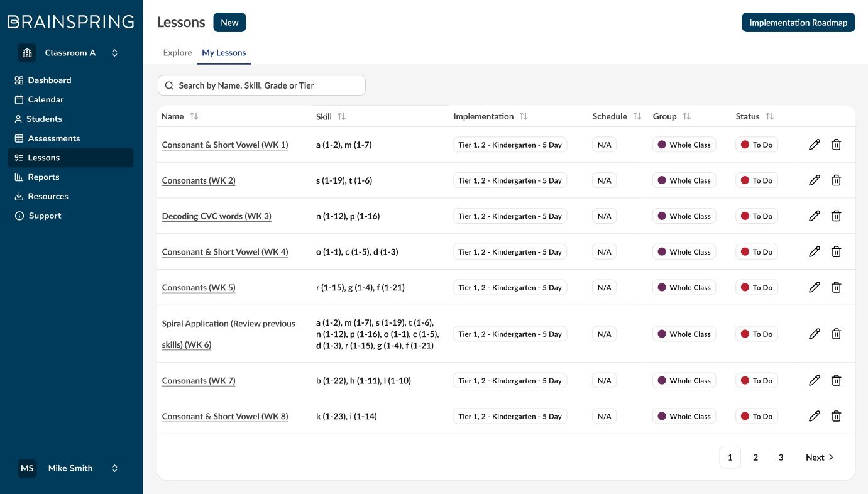
Task: Click the trash icon for Consonants (WK 7)
Action: 837,381
